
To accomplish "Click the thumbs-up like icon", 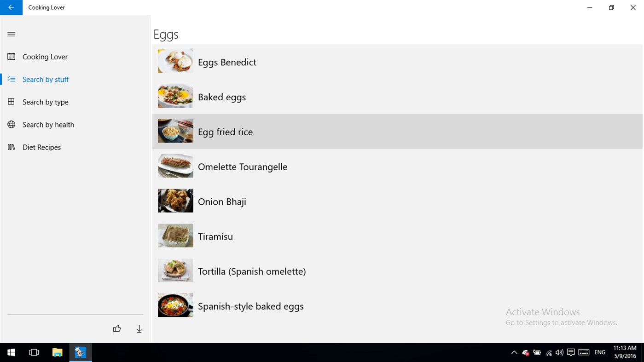I will 117,328.
